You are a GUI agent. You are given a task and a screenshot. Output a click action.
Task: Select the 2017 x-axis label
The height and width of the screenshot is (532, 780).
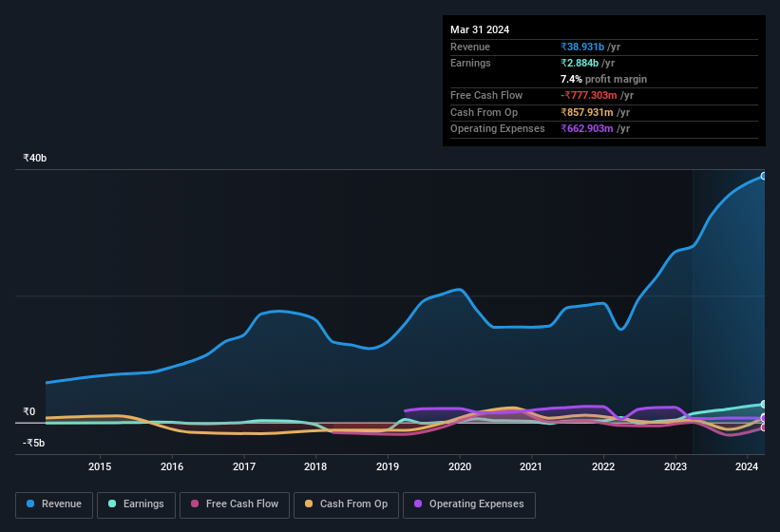[x=244, y=466]
